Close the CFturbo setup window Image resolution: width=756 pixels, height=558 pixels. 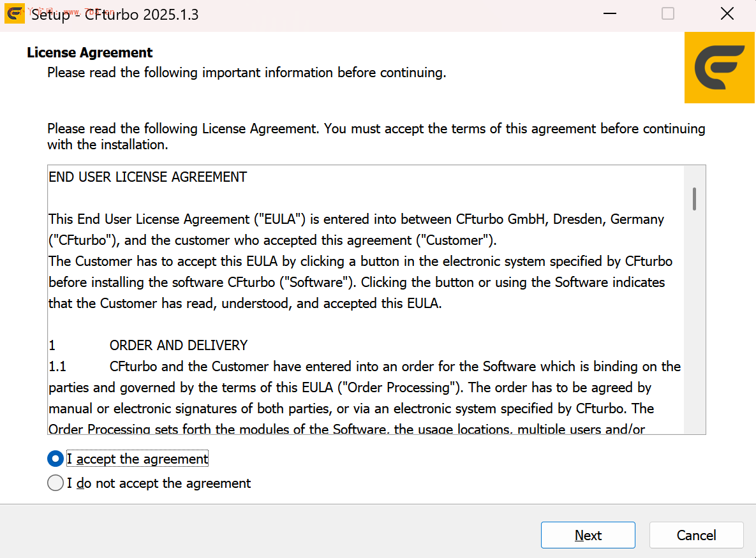[727, 14]
